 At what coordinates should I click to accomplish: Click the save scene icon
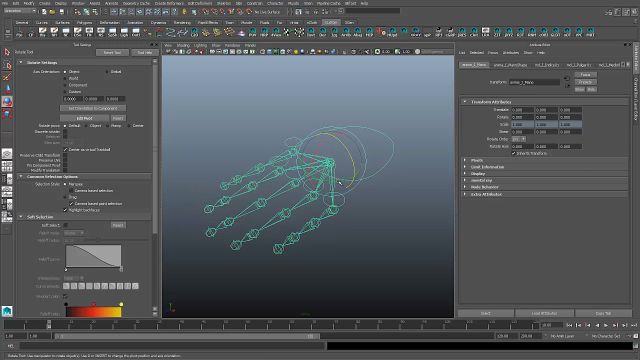pyautogui.click(x=61, y=12)
